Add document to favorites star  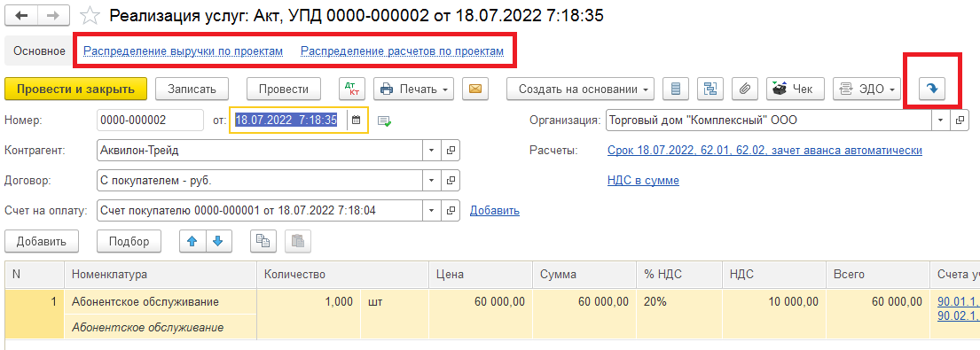[90, 16]
